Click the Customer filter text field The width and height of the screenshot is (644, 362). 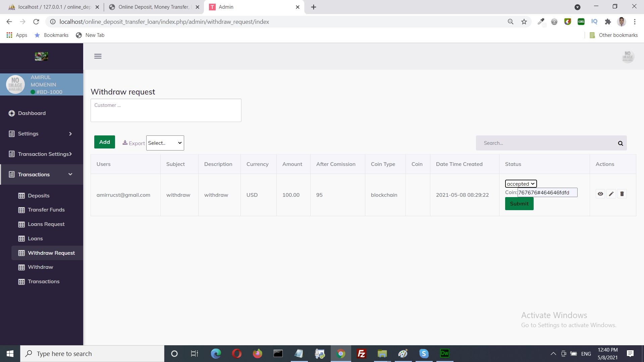point(166,110)
